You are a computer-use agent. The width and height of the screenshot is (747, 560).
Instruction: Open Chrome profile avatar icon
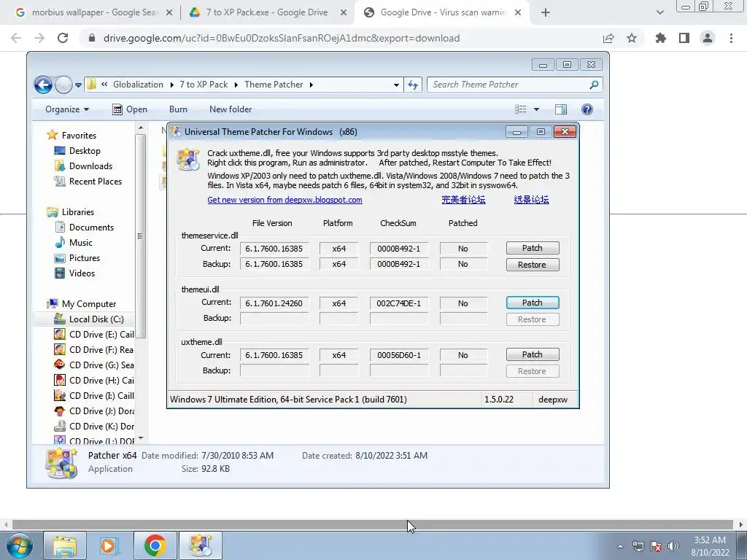point(708,38)
